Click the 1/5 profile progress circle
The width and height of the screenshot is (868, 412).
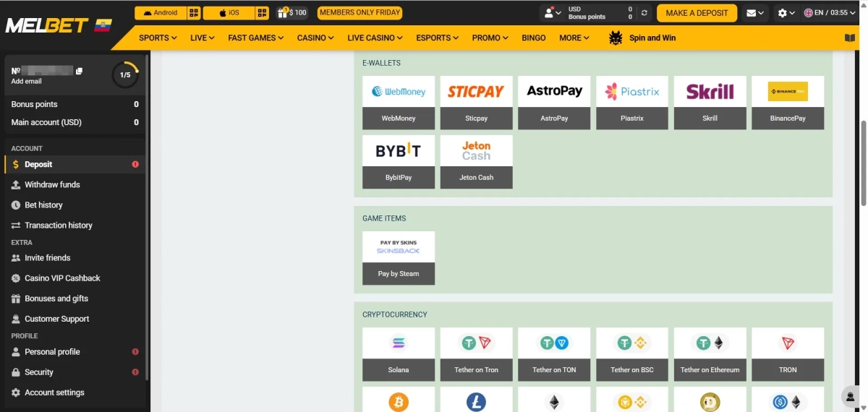(125, 74)
